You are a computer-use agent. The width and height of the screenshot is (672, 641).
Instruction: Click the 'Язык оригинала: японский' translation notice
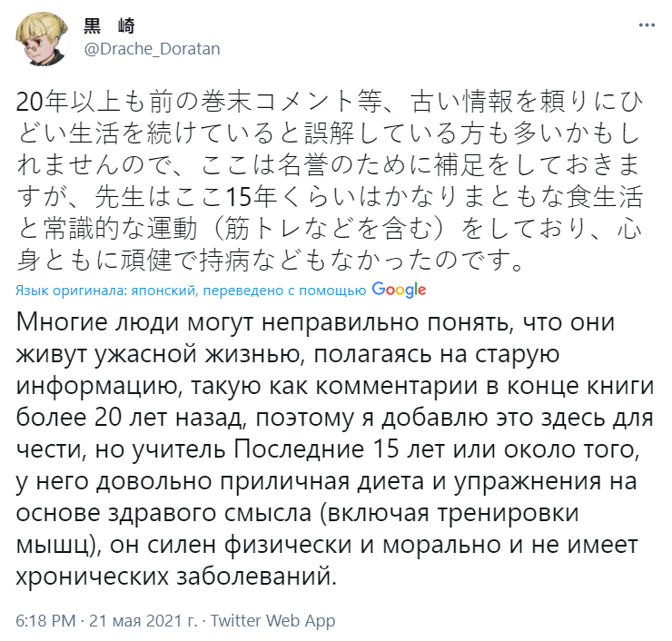click(191, 291)
